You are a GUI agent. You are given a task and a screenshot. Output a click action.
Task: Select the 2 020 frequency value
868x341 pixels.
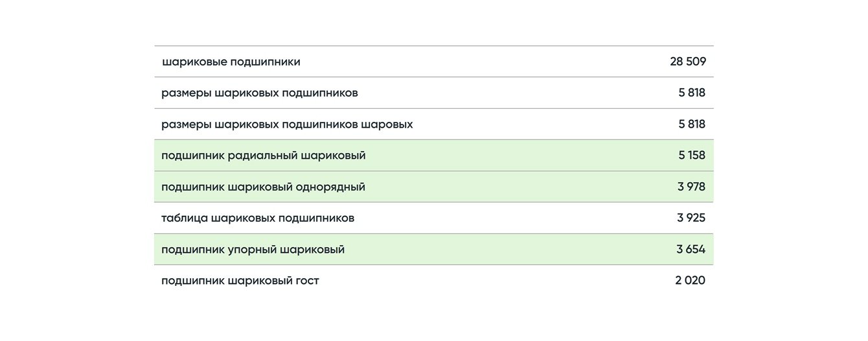(x=690, y=281)
